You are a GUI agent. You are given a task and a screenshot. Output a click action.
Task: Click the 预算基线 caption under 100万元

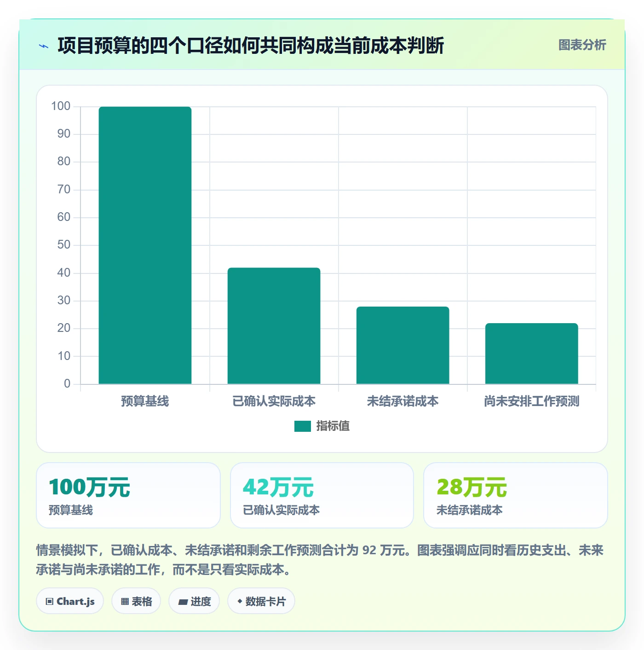[x=71, y=510]
